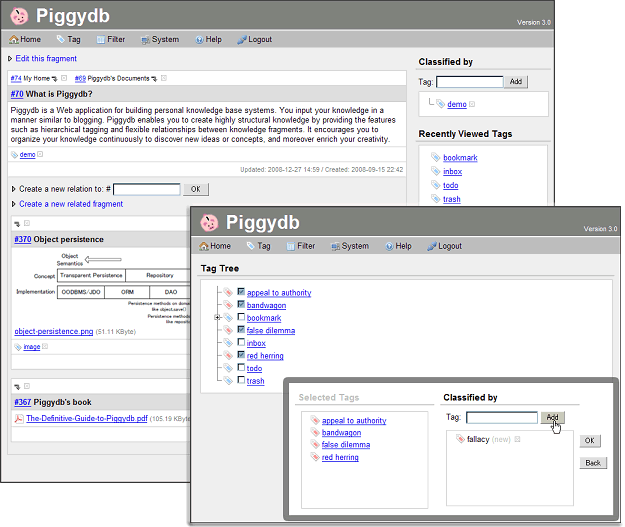Click the tag icon before demo under the fragment text

[15, 155]
